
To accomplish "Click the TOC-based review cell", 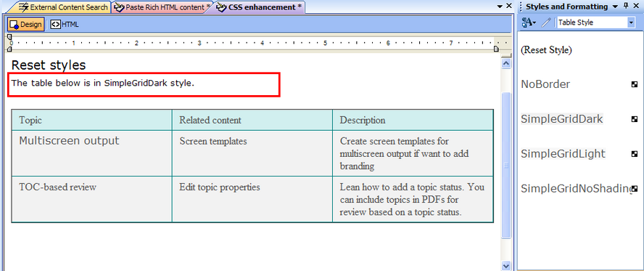I will [91, 200].
